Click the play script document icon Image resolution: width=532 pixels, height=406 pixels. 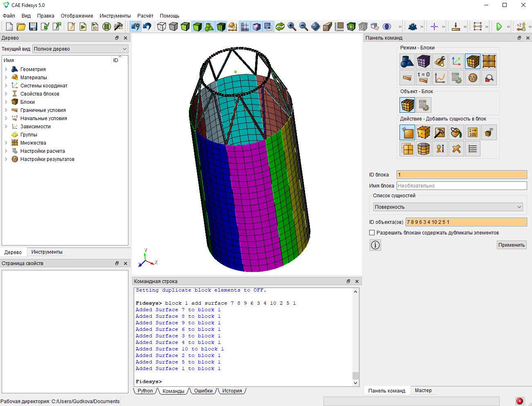pyautogui.click(x=83, y=27)
